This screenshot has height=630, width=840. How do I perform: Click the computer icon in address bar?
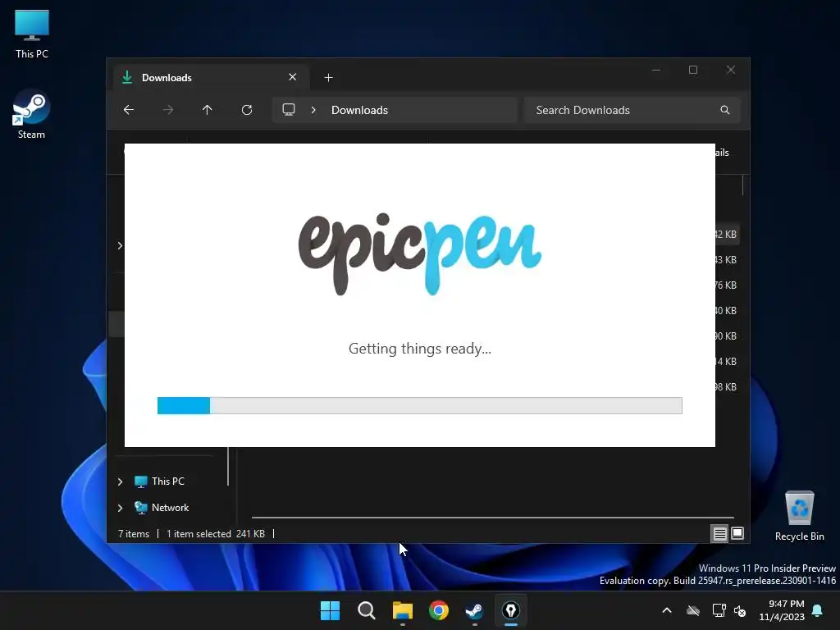pyautogui.click(x=289, y=110)
